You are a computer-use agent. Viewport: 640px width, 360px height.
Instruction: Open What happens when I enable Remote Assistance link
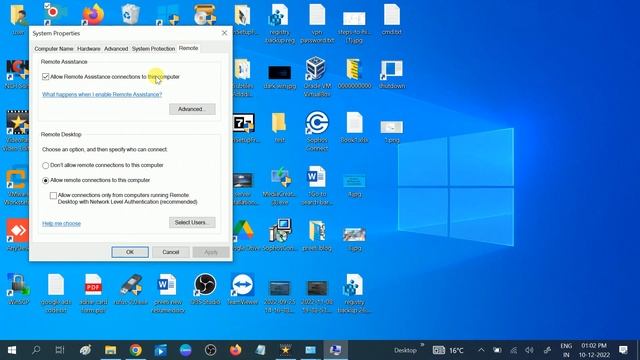tap(102, 94)
